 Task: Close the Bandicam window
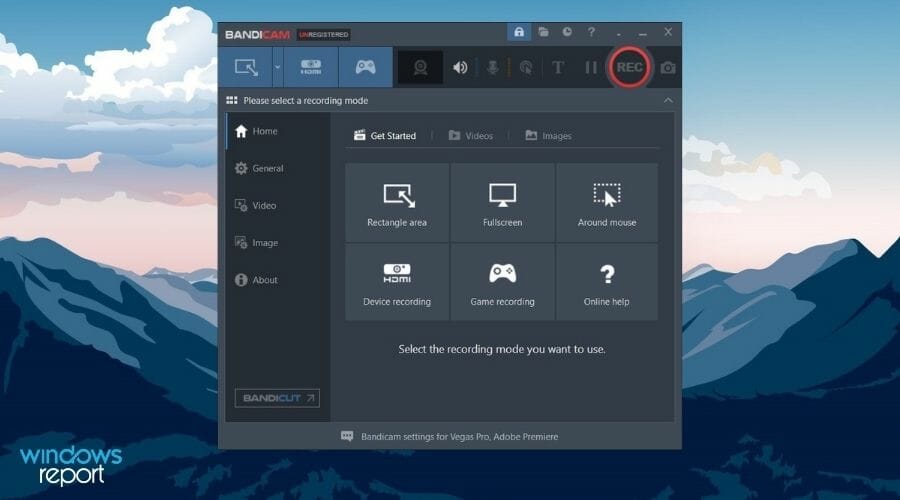click(x=668, y=32)
